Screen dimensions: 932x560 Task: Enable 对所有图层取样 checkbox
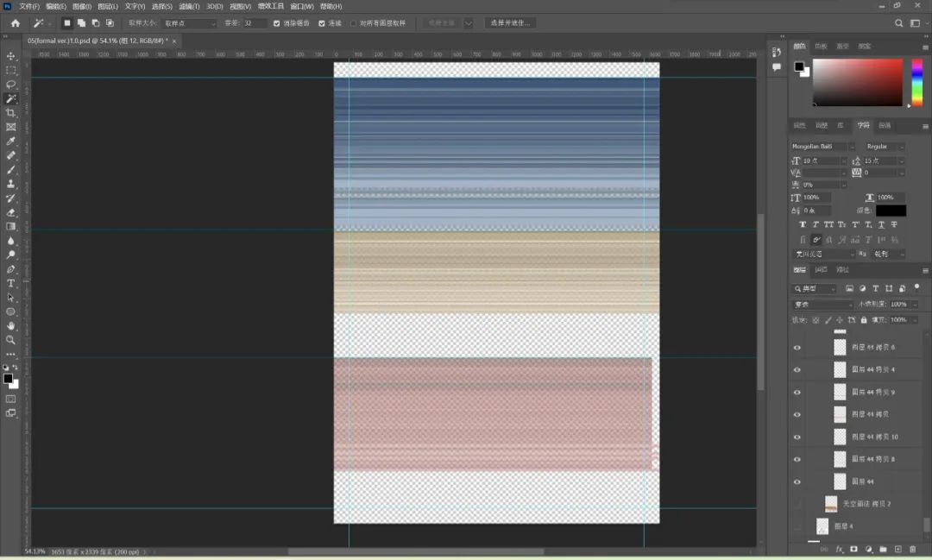pos(354,23)
